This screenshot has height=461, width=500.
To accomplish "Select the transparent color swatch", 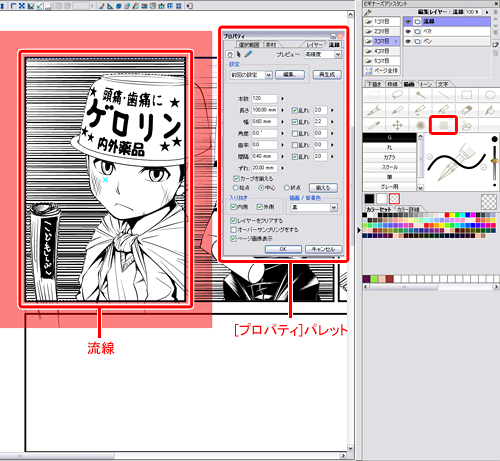I will [394, 199].
